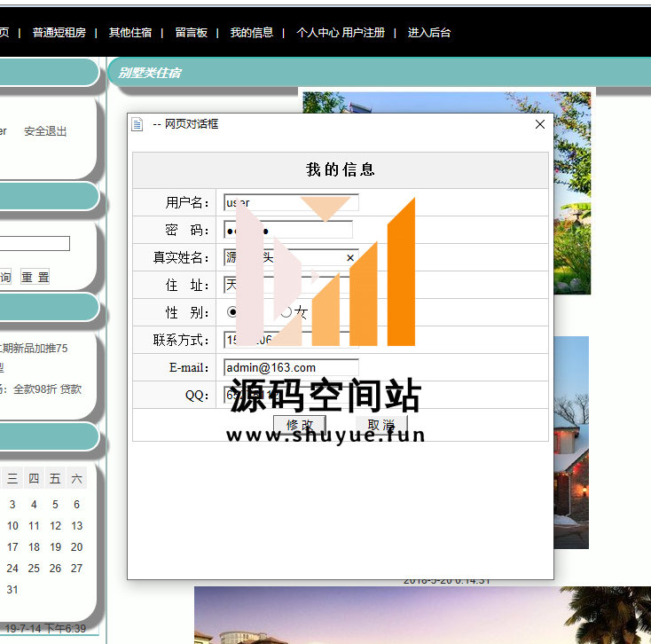Focus the E-mail field showing admin@163.com
This screenshot has width=651, height=644.
291,367
